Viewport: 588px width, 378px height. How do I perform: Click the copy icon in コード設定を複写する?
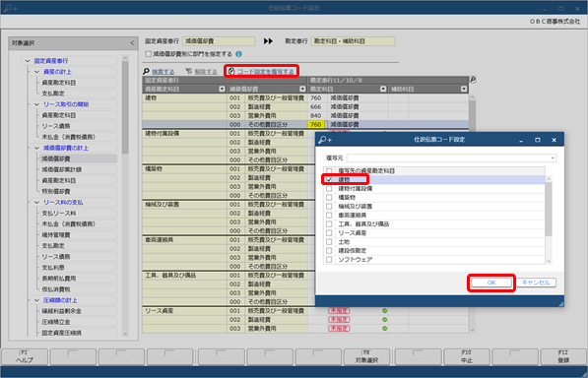231,71
